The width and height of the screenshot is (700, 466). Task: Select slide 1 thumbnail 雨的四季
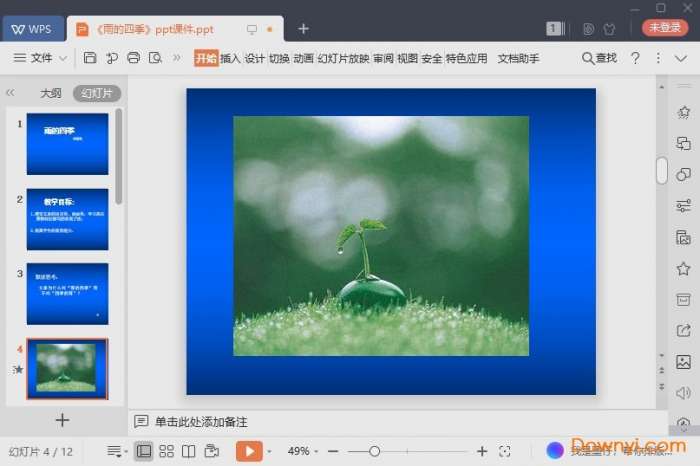[67, 144]
